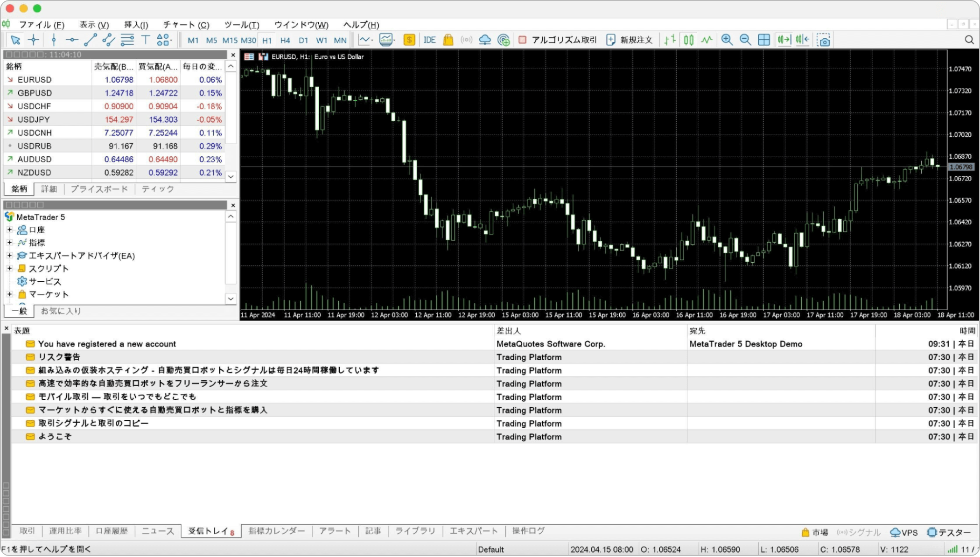The width and height of the screenshot is (980, 557).
Task: Select the equidistant channel tool
Action: point(109,40)
